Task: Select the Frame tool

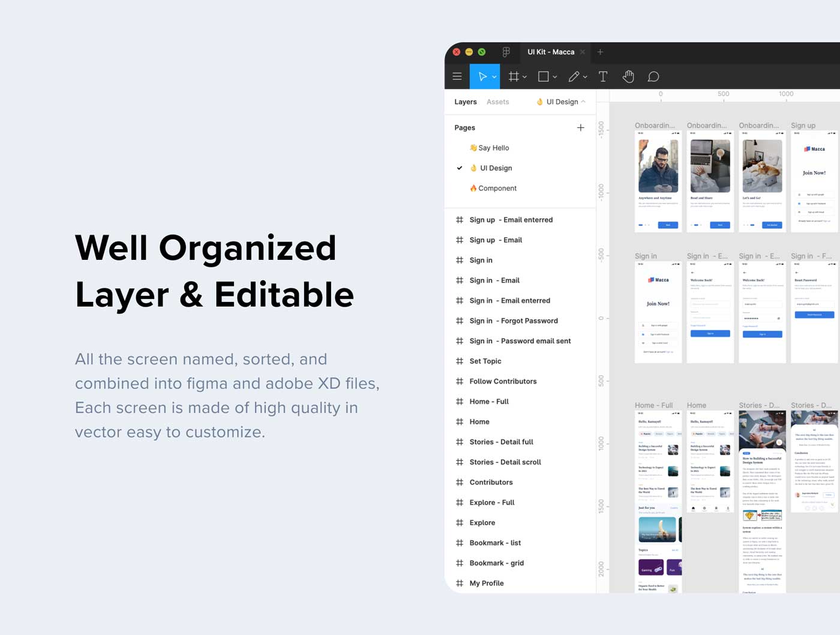Action: [x=514, y=77]
